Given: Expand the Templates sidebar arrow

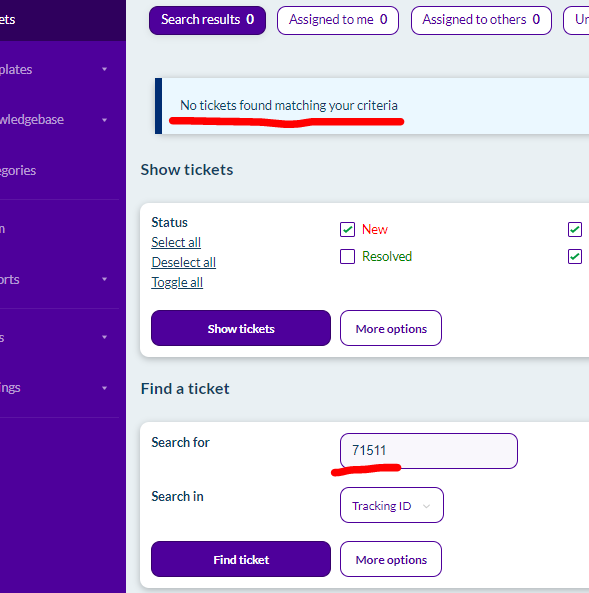Looking at the screenshot, I should coord(104,70).
